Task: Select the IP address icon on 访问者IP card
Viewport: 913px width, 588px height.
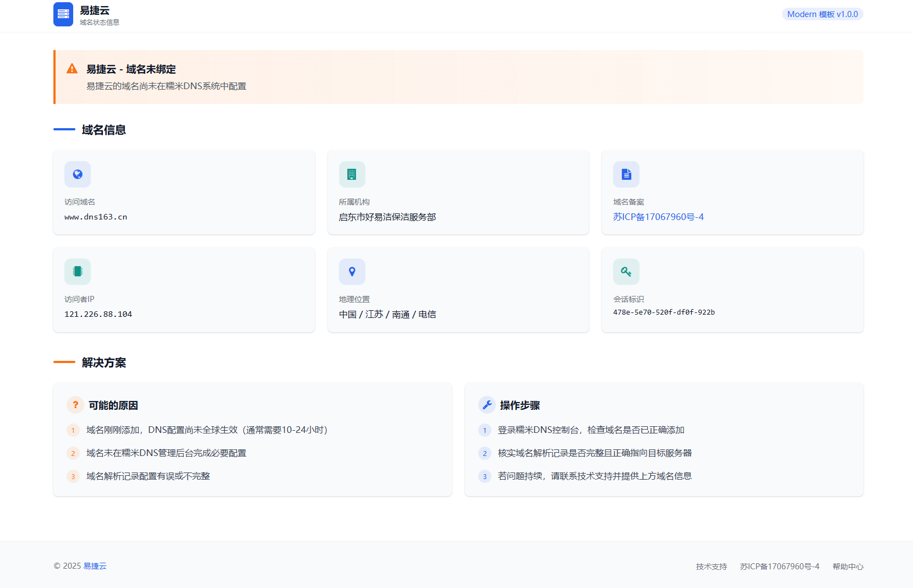Action: coord(77,271)
